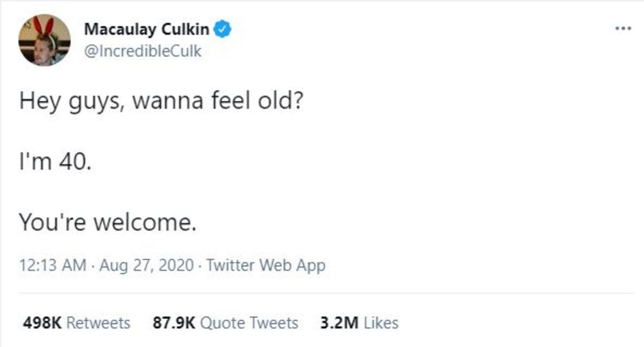Click the 12:13 AM timestamp
Screen dimensions: 644x347
click(52, 265)
